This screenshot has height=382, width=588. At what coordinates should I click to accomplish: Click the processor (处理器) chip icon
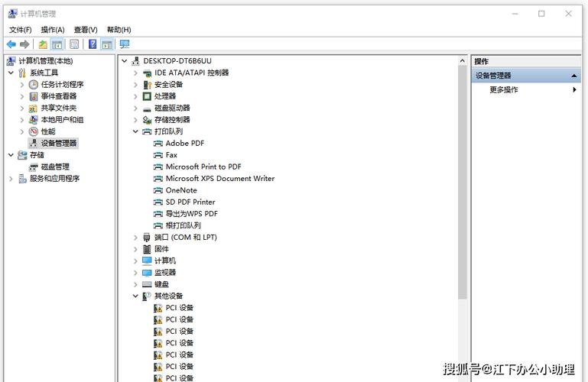[147, 96]
